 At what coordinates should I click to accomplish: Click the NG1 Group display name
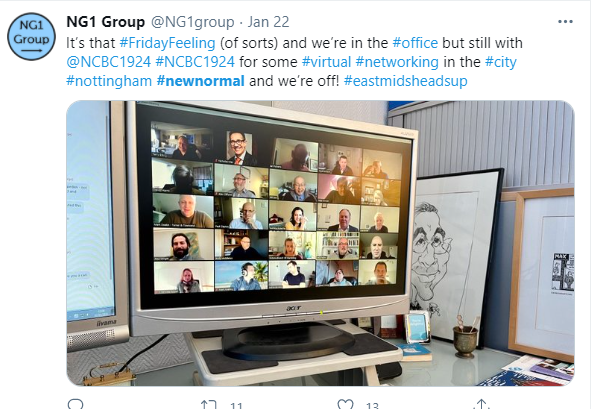coord(106,22)
